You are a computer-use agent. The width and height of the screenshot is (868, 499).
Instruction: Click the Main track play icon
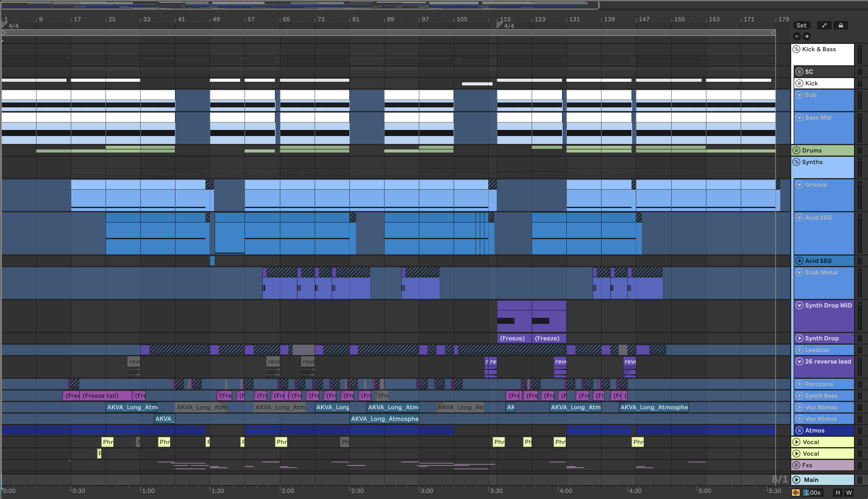[x=797, y=480]
